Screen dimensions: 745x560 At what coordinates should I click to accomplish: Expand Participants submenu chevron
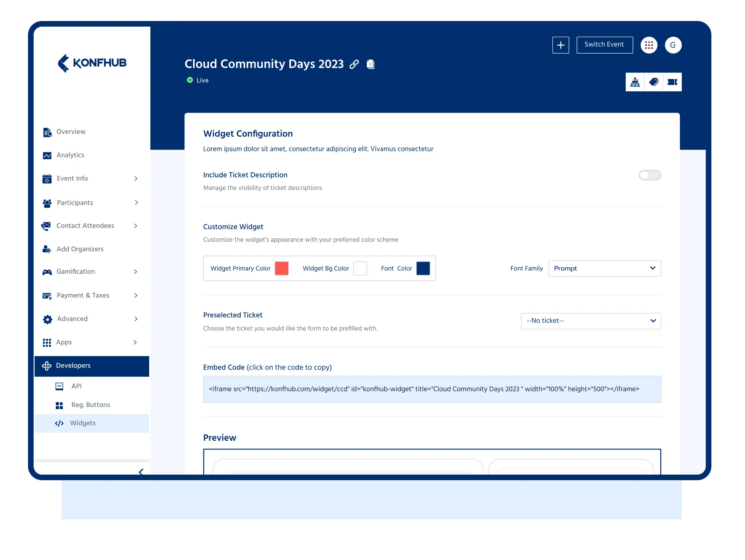136,203
